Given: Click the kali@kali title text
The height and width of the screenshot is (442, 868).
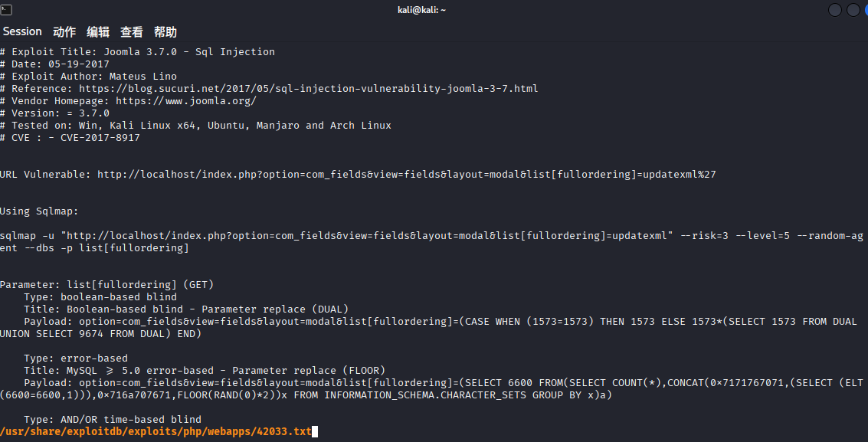Looking at the screenshot, I should point(422,10).
